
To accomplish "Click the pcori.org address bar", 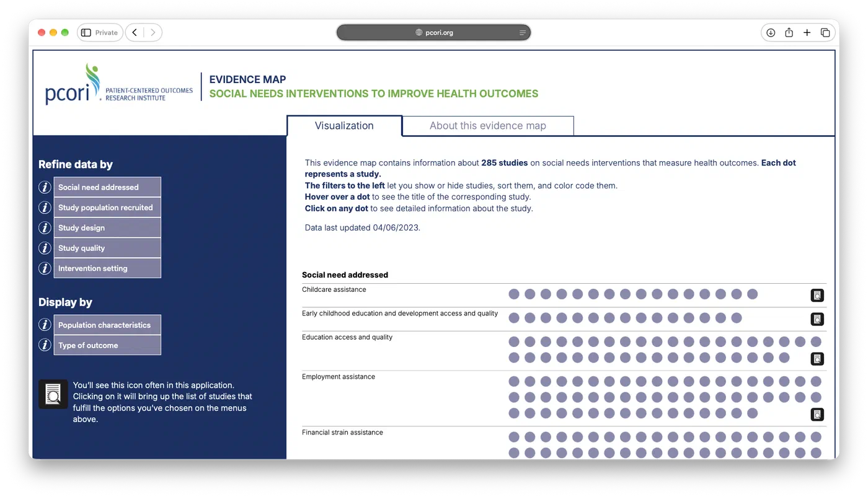I will [x=433, y=33].
